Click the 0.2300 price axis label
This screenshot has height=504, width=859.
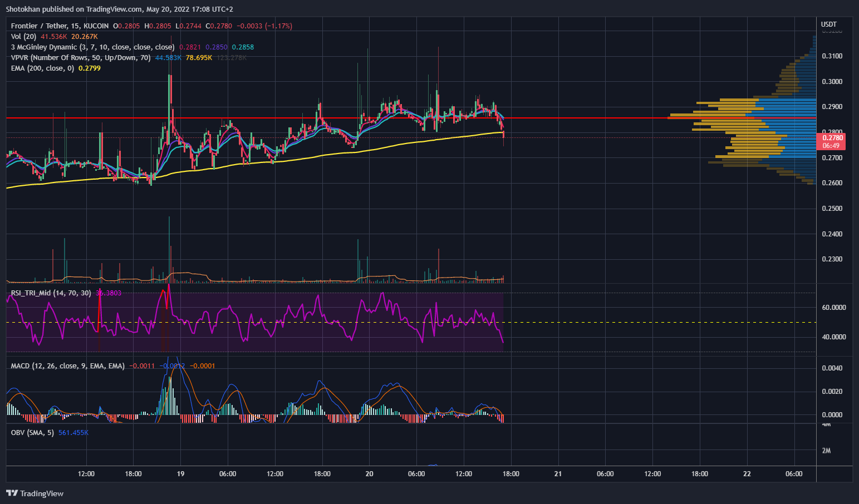click(832, 259)
